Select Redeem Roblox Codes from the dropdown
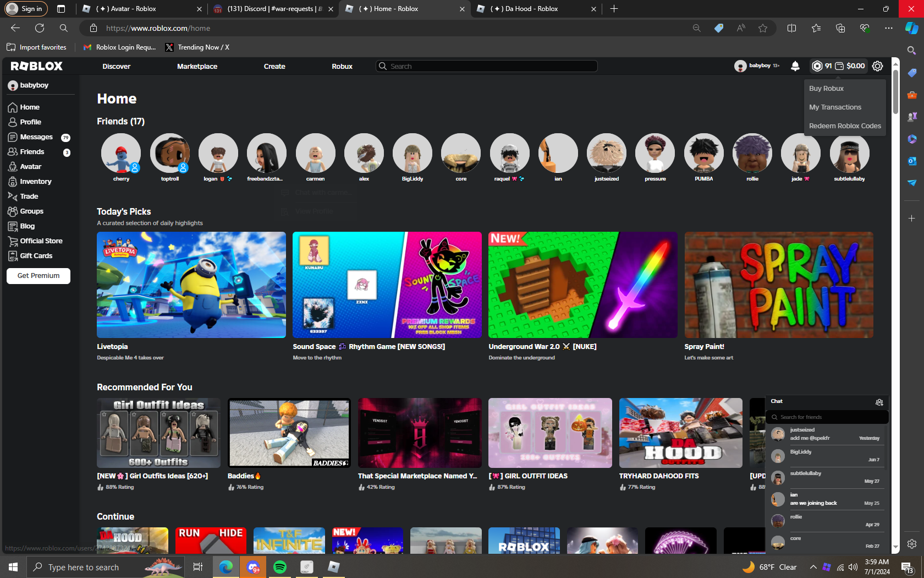Image resolution: width=924 pixels, height=578 pixels. pos(845,126)
